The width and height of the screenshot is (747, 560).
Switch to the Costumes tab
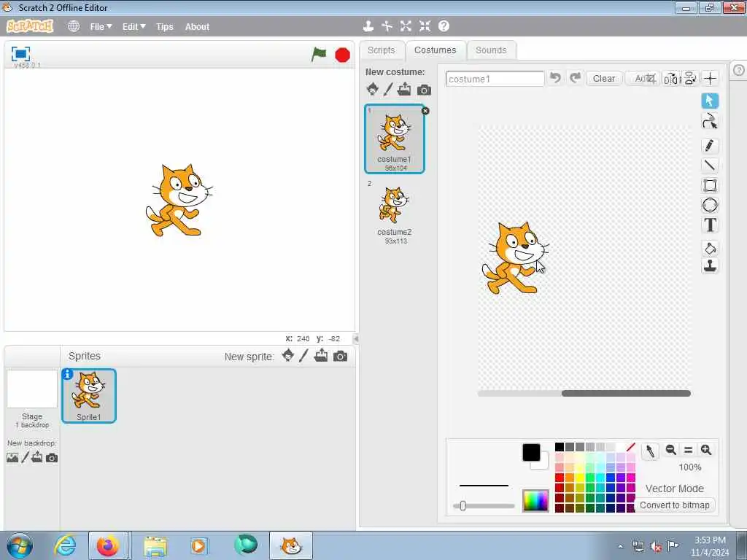coord(435,50)
